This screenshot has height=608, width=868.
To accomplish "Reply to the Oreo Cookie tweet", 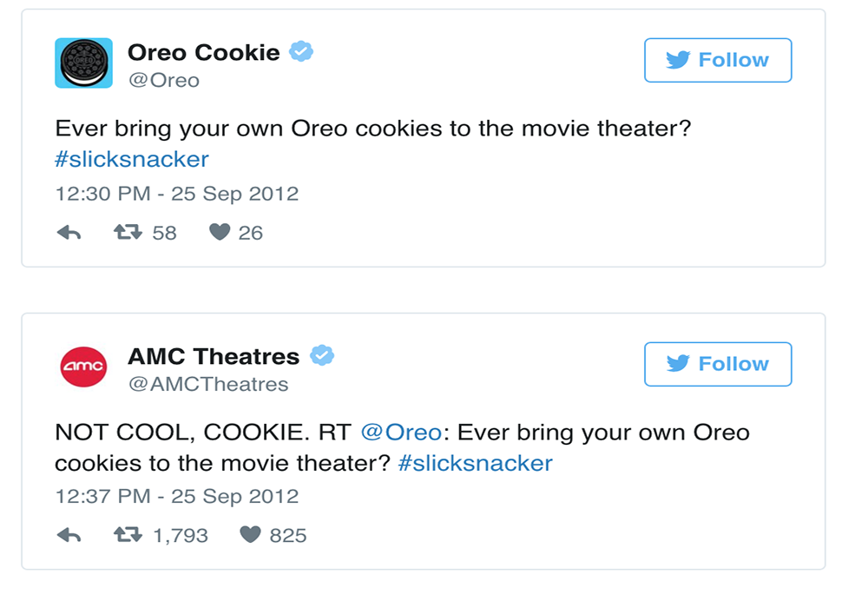I will pyautogui.click(x=69, y=233).
